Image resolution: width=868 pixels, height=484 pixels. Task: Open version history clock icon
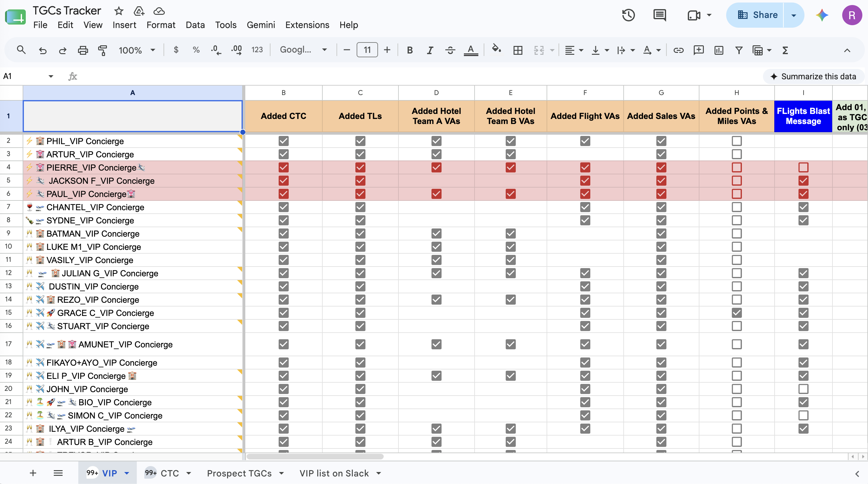628,15
